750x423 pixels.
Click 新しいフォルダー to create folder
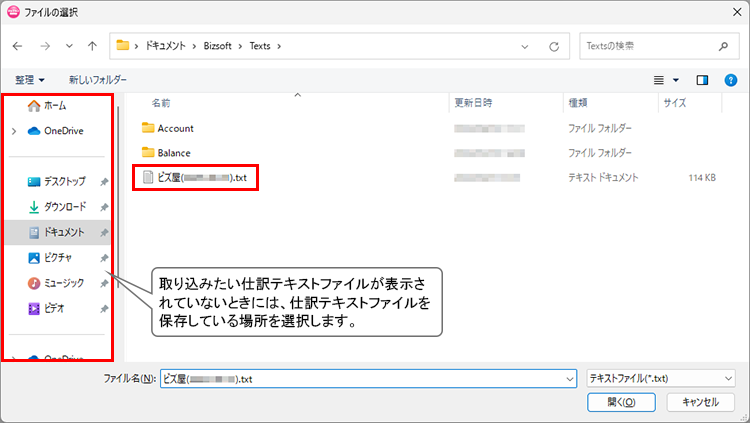pyautogui.click(x=97, y=79)
